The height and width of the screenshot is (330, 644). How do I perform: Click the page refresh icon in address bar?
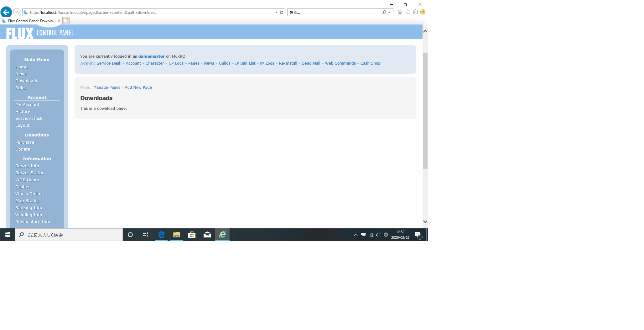(x=282, y=13)
